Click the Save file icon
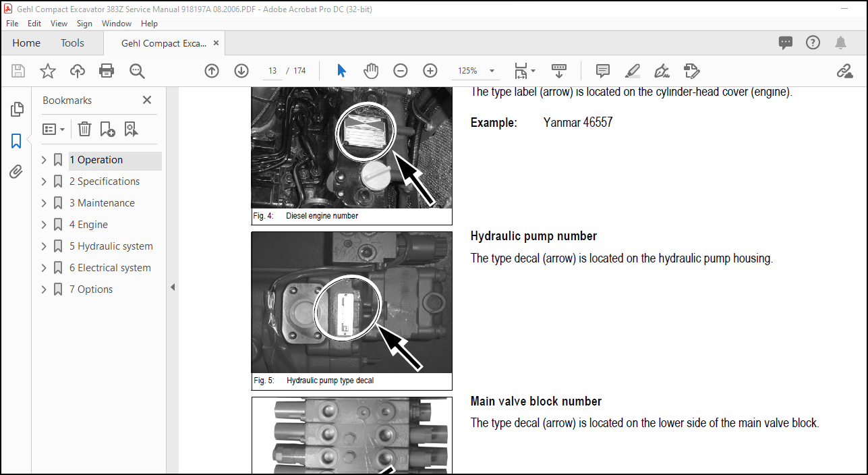This screenshot has width=868, height=475. (x=18, y=71)
